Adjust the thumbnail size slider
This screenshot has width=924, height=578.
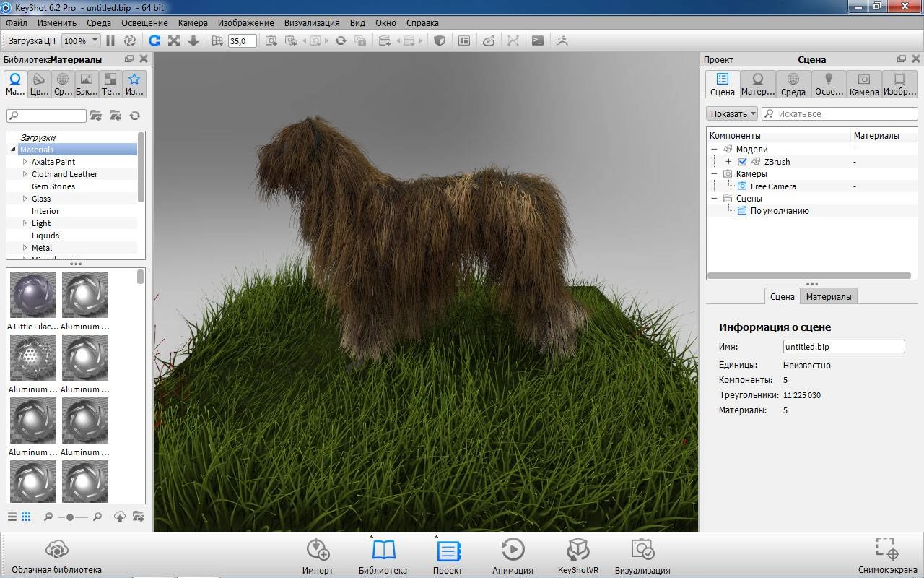[x=70, y=517]
